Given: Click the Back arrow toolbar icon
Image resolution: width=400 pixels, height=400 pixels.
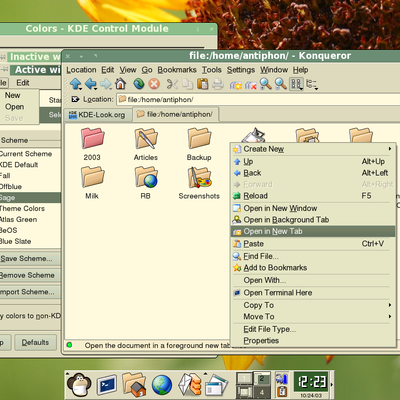Looking at the screenshot, I should (x=91, y=84).
